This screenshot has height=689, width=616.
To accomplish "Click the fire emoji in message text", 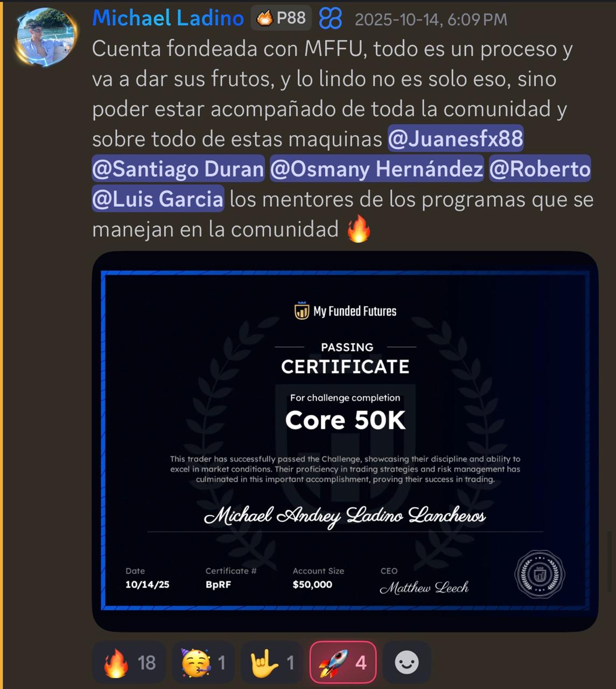I will [x=359, y=229].
